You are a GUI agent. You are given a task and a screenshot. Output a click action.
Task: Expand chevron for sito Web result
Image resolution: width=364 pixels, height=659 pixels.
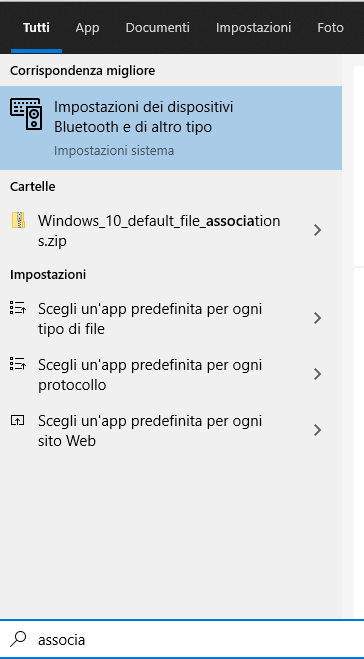point(318,430)
